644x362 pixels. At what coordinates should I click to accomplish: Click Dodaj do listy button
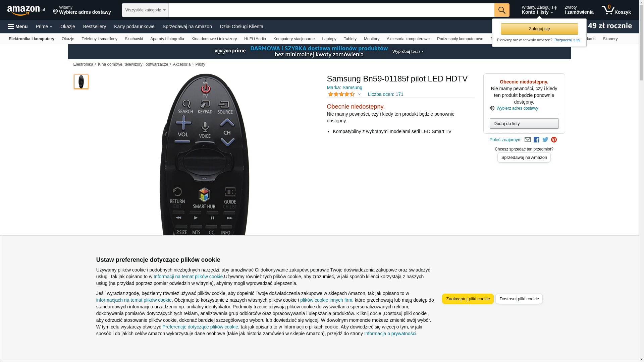[524, 124]
